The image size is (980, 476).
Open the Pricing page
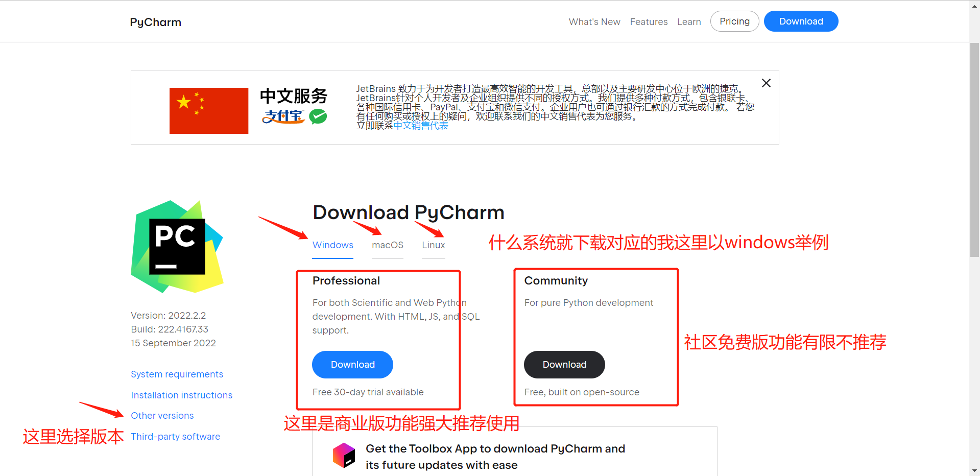click(x=734, y=21)
